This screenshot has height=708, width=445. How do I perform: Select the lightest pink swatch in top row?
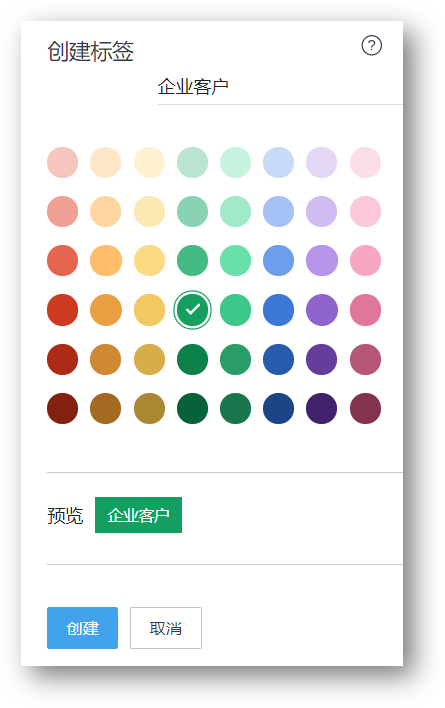coord(365,162)
